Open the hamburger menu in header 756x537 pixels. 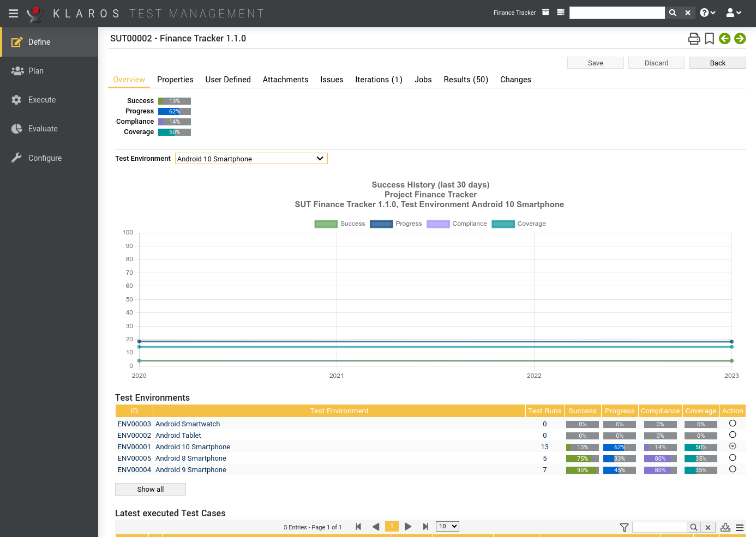pyautogui.click(x=13, y=13)
